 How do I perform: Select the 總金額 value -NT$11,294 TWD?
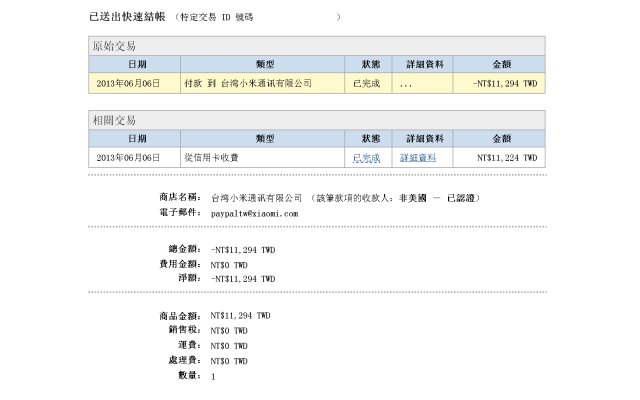pos(243,250)
